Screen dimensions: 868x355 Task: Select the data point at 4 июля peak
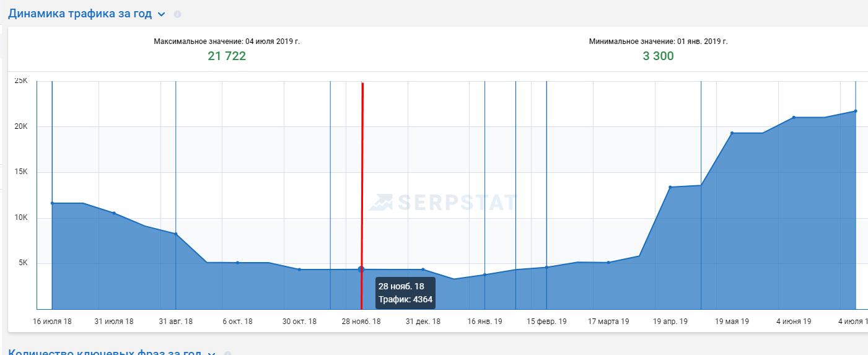click(856, 111)
